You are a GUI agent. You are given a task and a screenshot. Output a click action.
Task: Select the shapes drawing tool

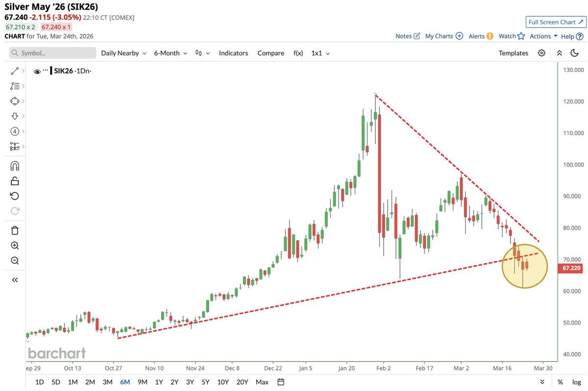click(x=15, y=101)
